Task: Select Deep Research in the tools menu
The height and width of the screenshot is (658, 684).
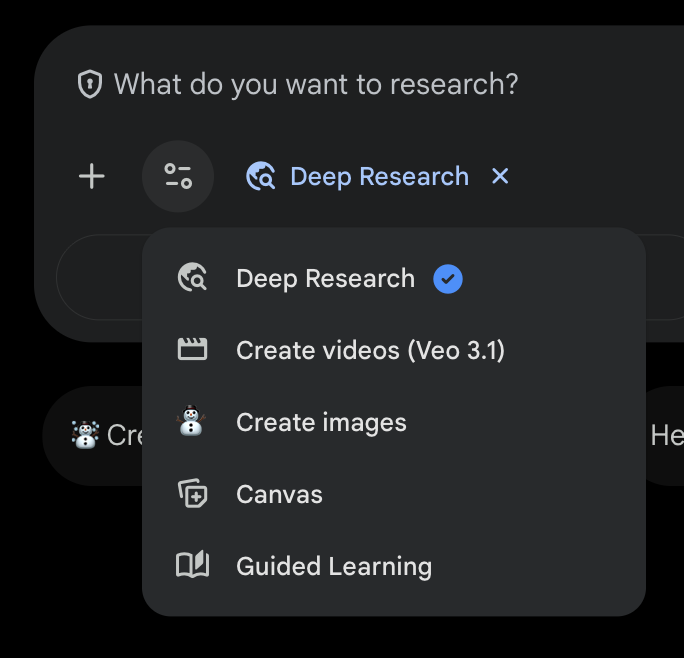Action: point(393,278)
